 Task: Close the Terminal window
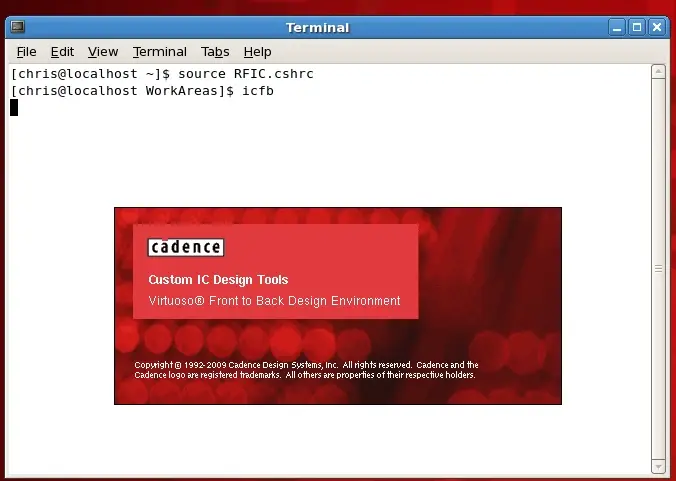657,28
